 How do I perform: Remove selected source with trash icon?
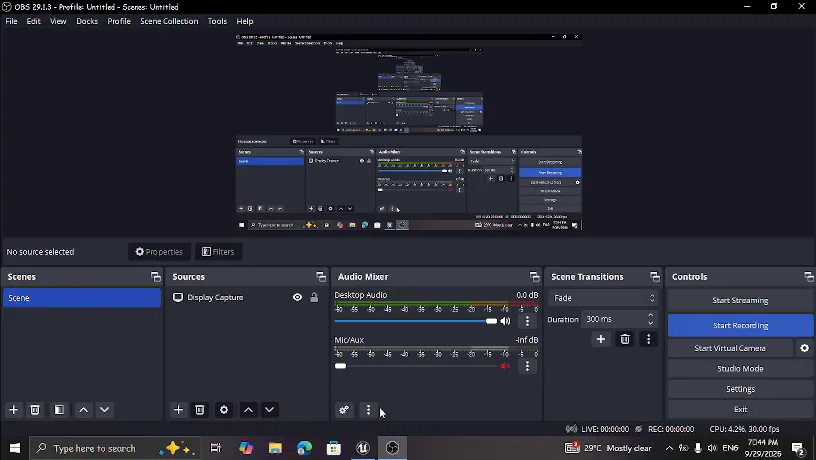tap(200, 410)
